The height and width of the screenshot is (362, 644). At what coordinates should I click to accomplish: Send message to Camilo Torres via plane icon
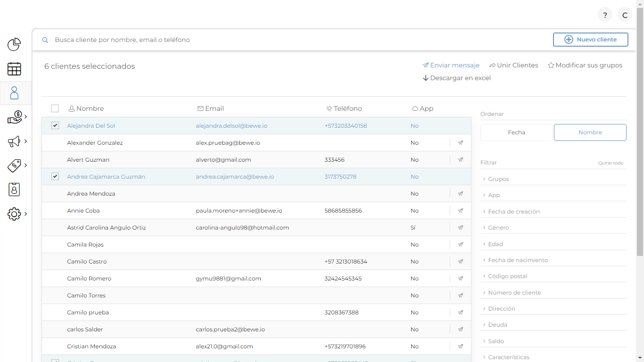click(x=461, y=296)
